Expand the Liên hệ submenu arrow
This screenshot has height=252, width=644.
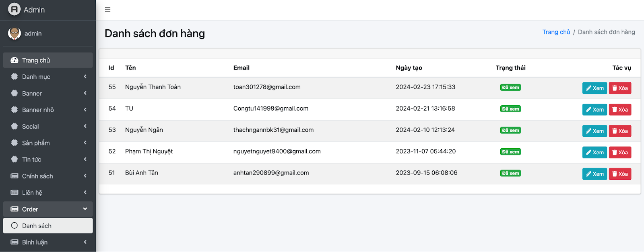coord(85,193)
